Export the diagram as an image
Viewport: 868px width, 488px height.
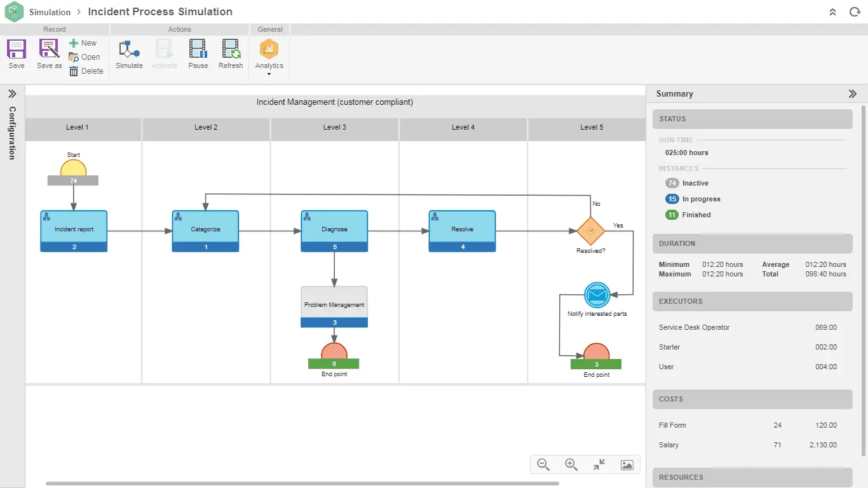[x=627, y=464]
